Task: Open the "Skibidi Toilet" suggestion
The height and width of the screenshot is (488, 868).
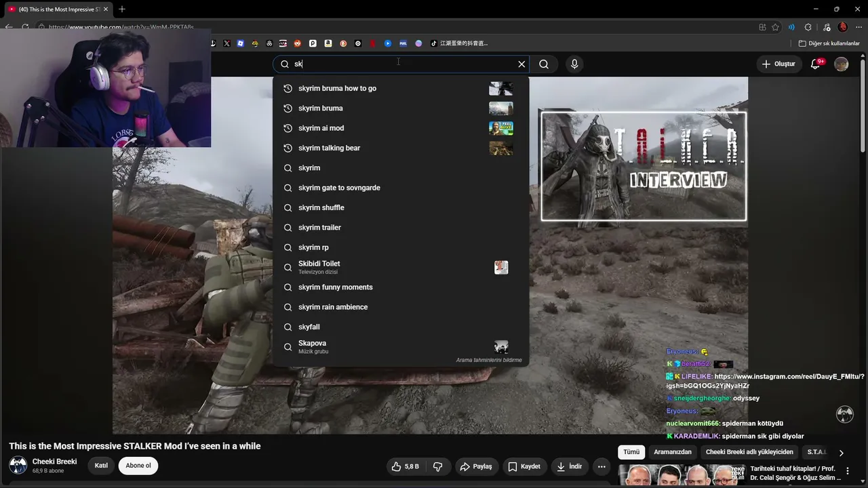Action: tap(401, 267)
